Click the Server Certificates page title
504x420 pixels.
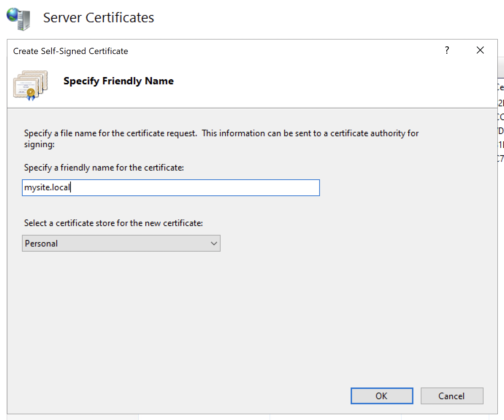[99, 18]
